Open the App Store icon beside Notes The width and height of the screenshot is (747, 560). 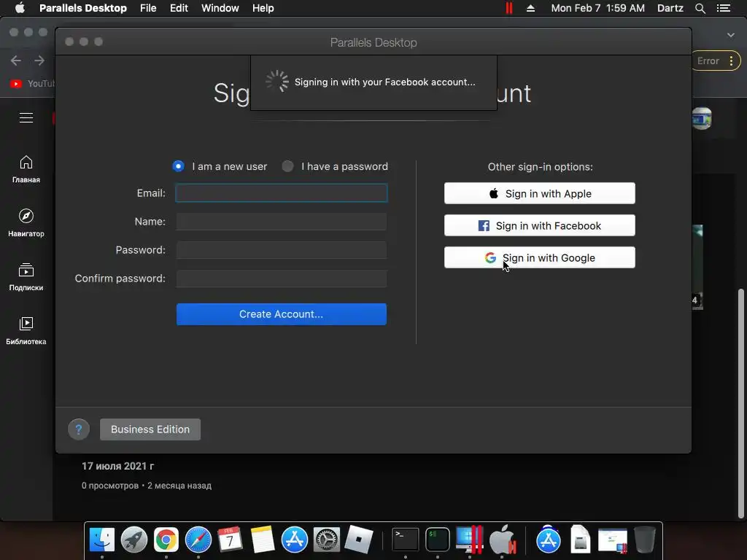tap(295, 540)
